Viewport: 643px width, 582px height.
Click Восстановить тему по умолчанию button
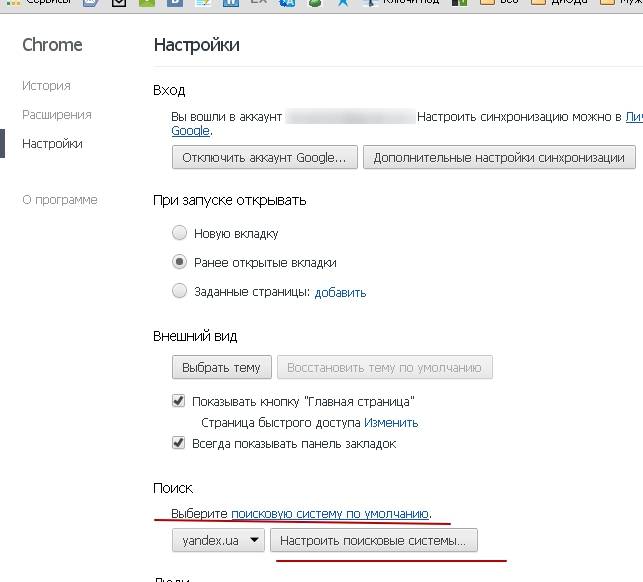pos(385,367)
